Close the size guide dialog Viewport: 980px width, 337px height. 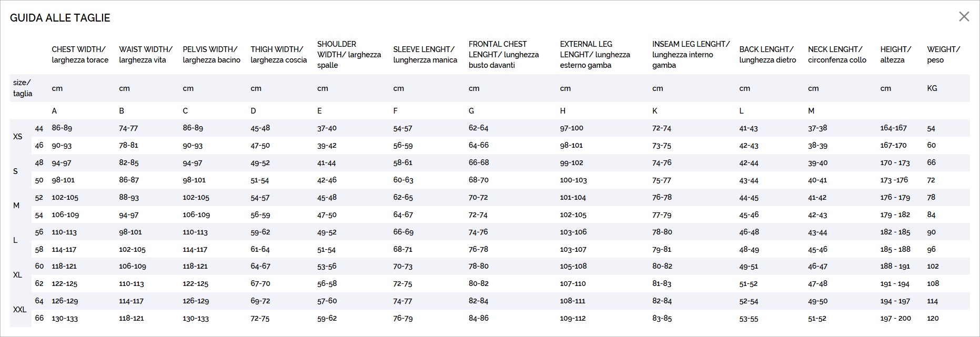point(964,17)
